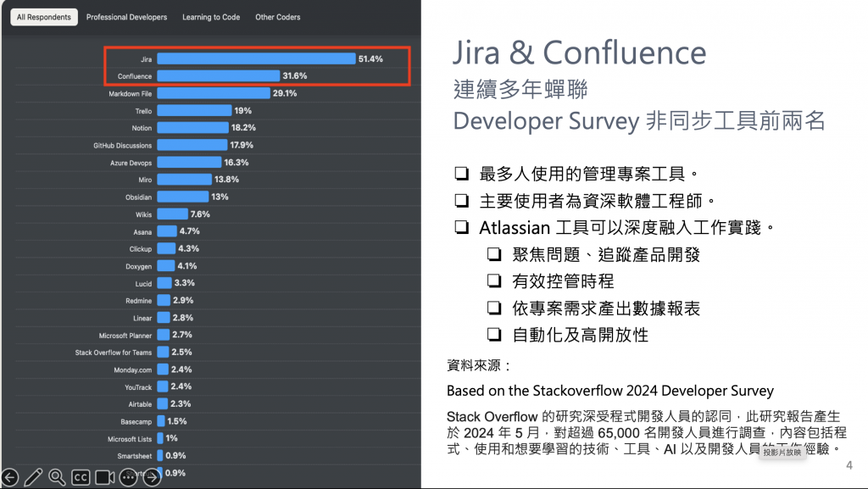The image size is (868, 489).
Task: Click the 29.1% value
Action: coord(285,93)
